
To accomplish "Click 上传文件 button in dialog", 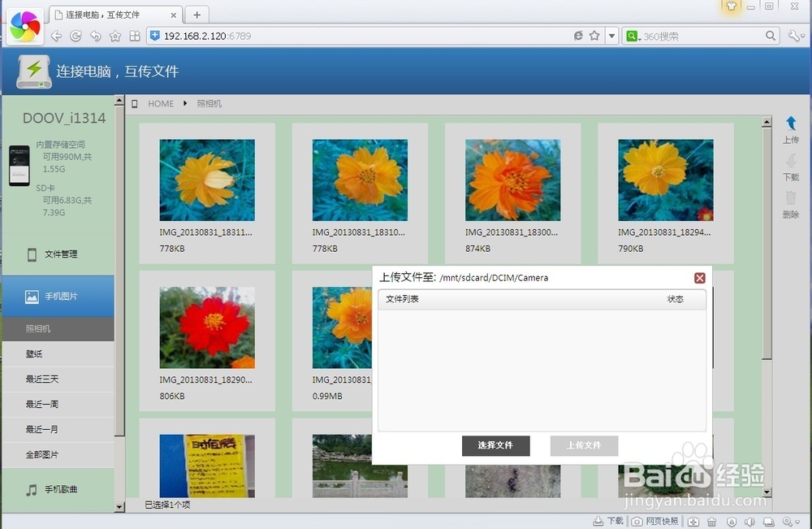I will coord(584,445).
